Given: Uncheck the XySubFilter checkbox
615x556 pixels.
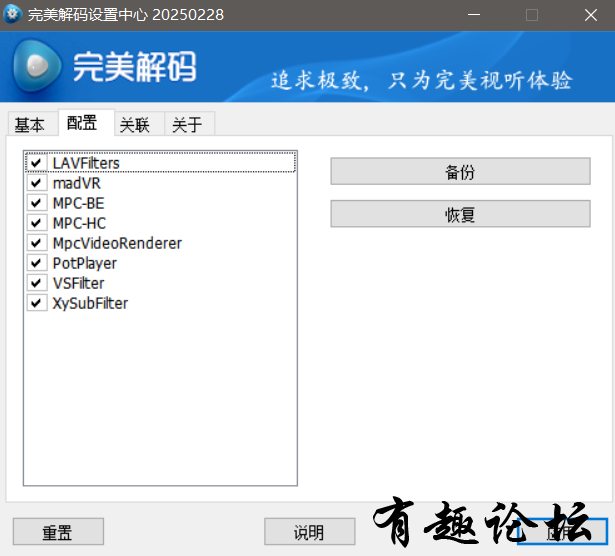Looking at the screenshot, I should point(36,303).
